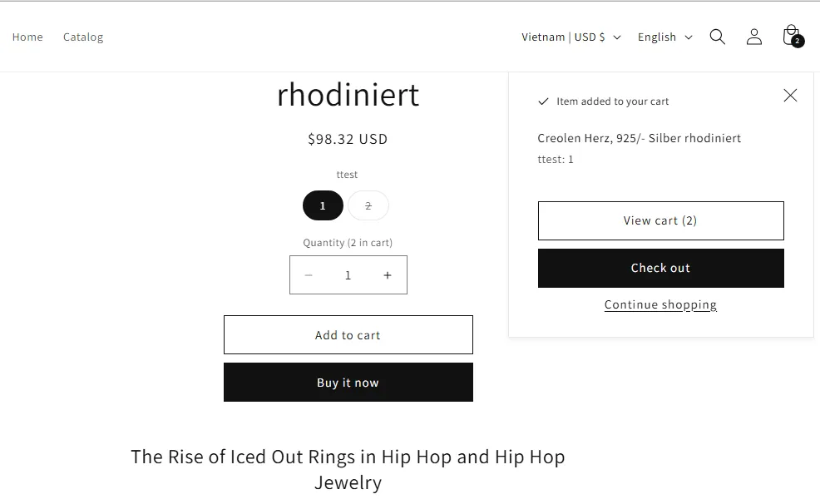Open the Vietnam | USD $ country selector
820x504 pixels.
(572, 37)
